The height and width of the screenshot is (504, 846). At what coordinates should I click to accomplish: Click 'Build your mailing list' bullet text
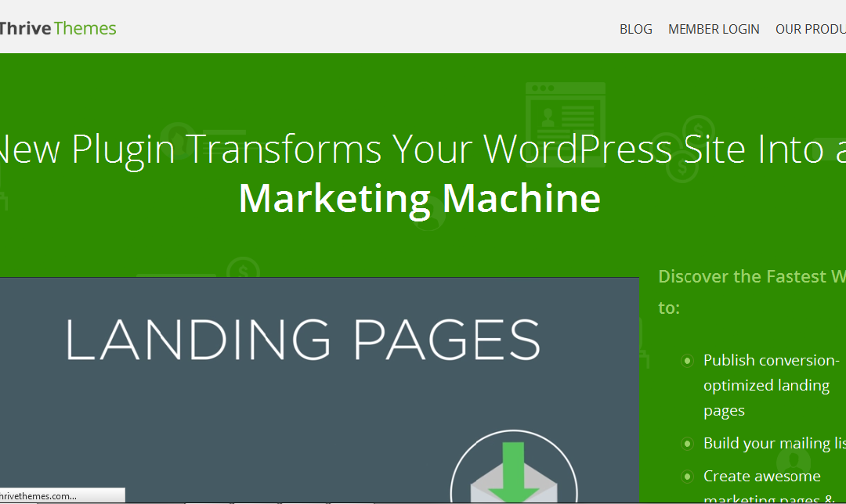click(774, 443)
